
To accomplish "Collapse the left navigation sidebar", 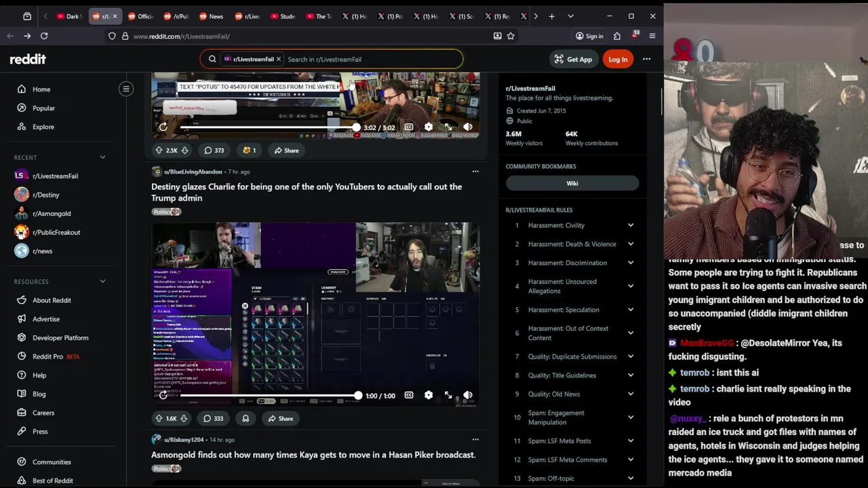I will click(x=126, y=89).
